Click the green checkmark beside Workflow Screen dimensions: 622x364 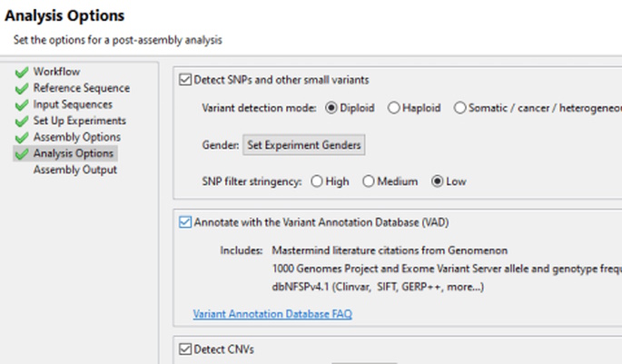[x=22, y=73]
